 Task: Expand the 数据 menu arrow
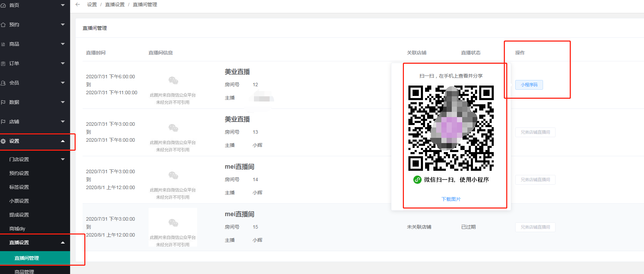point(63,102)
